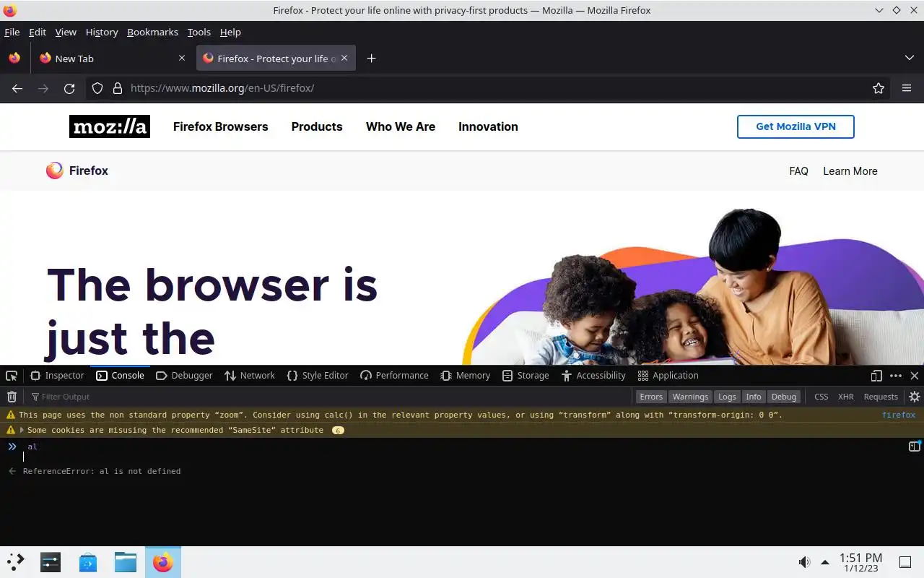The image size is (924, 578).
Task: Click the FAQ link
Action: click(x=798, y=171)
